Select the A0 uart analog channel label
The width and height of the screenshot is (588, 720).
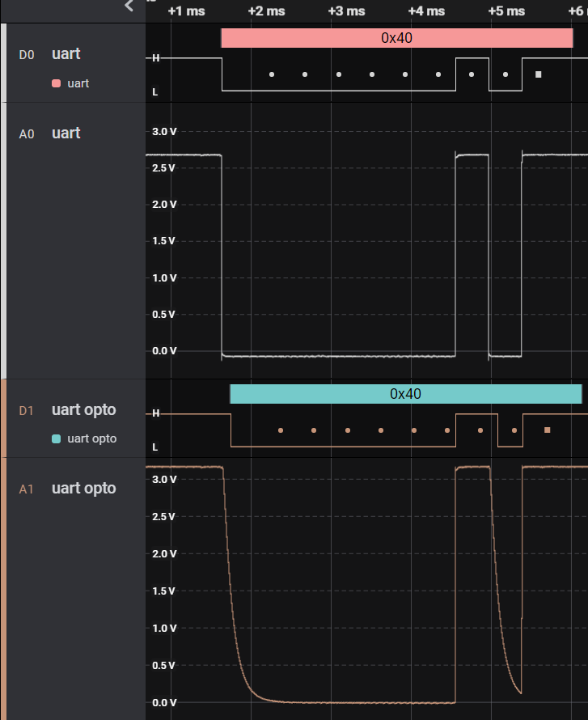pyautogui.click(x=66, y=133)
